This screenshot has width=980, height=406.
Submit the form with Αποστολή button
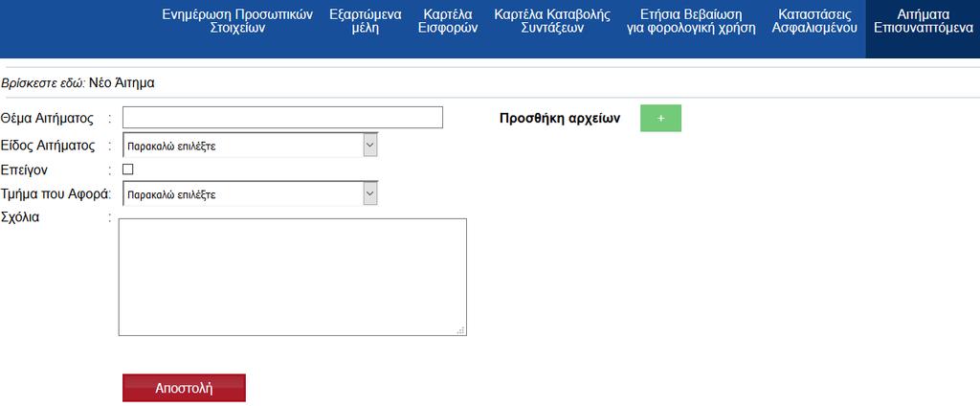pyautogui.click(x=185, y=388)
